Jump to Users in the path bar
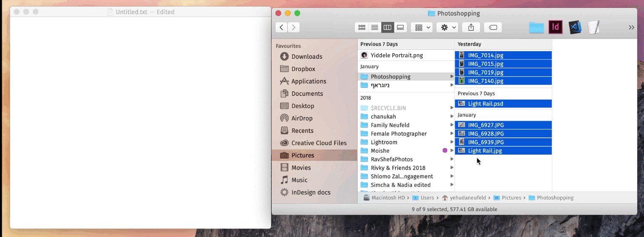This screenshot has height=237, width=644. pyautogui.click(x=427, y=198)
